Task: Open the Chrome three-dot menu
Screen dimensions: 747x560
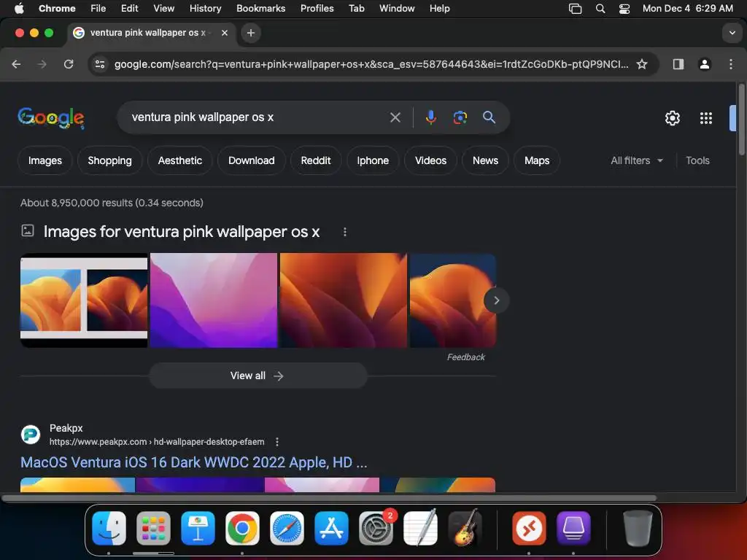Action: click(x=731, y=64)
